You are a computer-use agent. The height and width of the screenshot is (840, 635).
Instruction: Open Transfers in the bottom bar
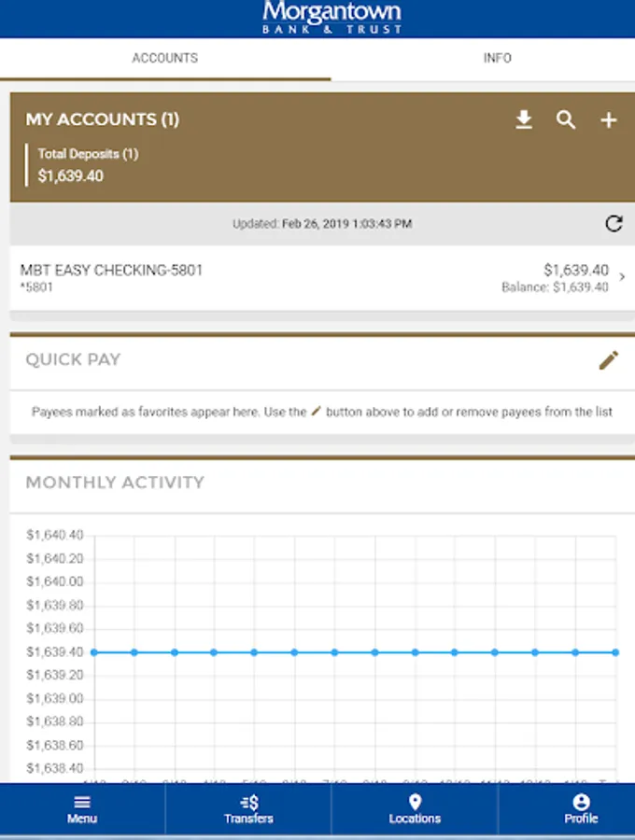tap(248, 809)
